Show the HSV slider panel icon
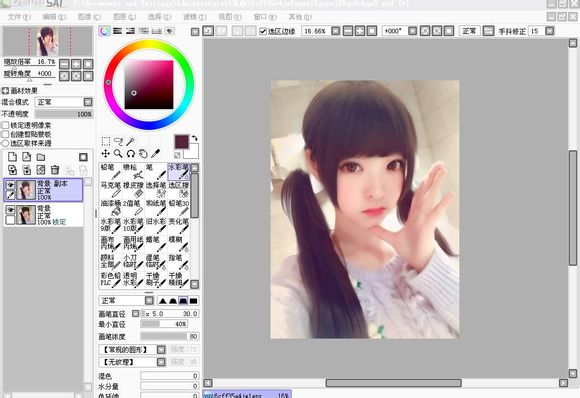This screenshot has width=580, height=398. coord(130,31)
